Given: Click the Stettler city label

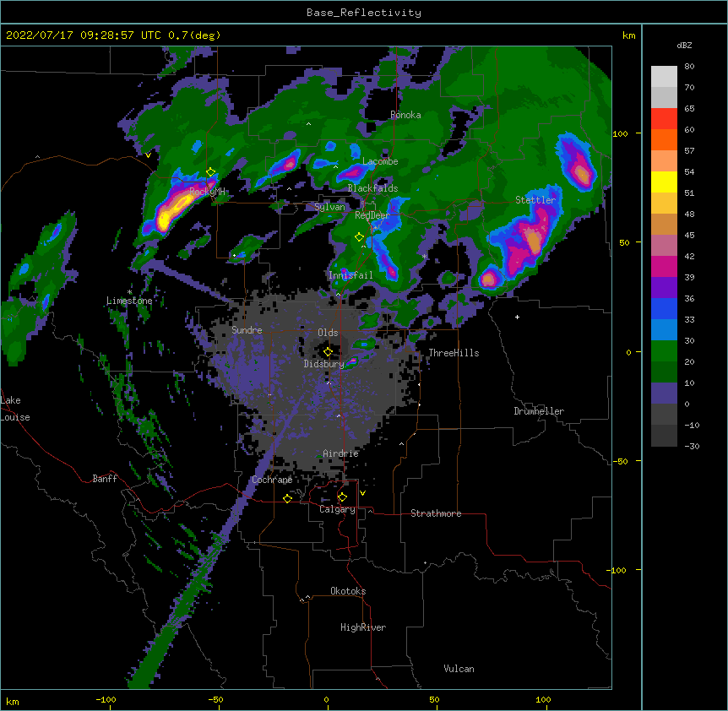Looking at the screenshot, I should tap(535, 200).
